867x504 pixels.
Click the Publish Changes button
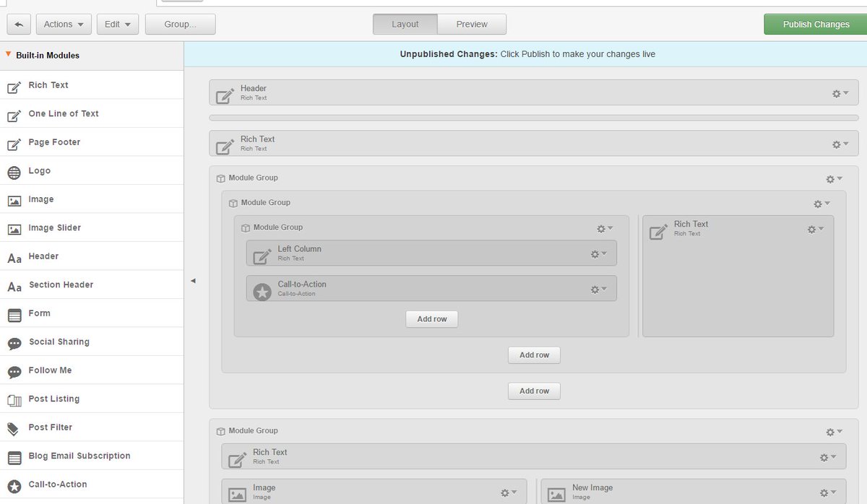coord(816,24)
